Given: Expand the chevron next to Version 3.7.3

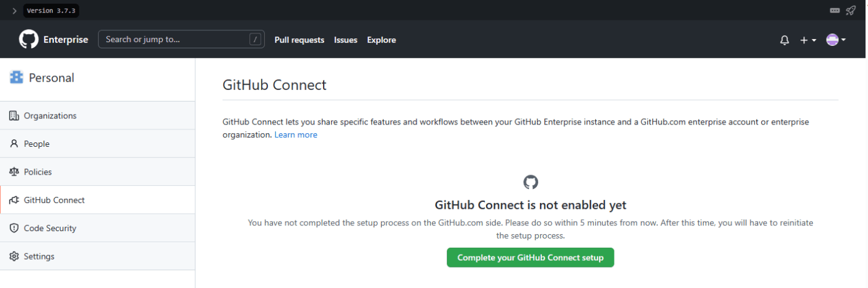Looking at the screenshot, I should coord(14,11).
